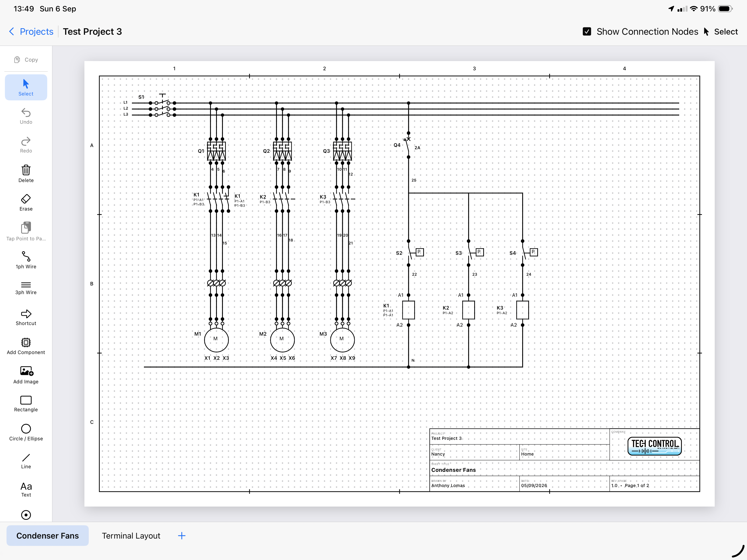Activate the Select arrow tool in the sidebar

(x=26, y=87)
